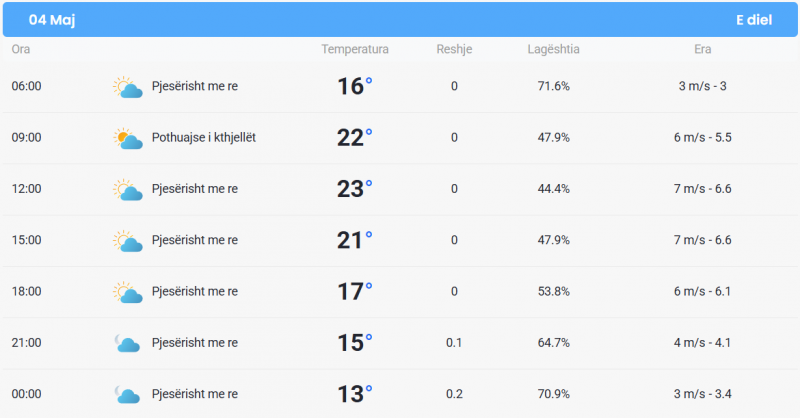The width and height of the screenshot is (800, 418).
Task: Click the 23° temperature at 12:00
Action: (355, 189)
